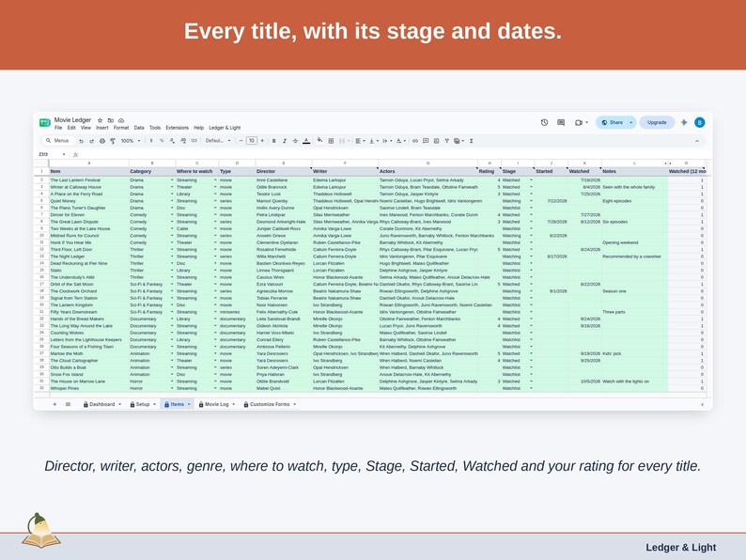Click the Undo icon

pyautogui.click(x=82, y=141)
